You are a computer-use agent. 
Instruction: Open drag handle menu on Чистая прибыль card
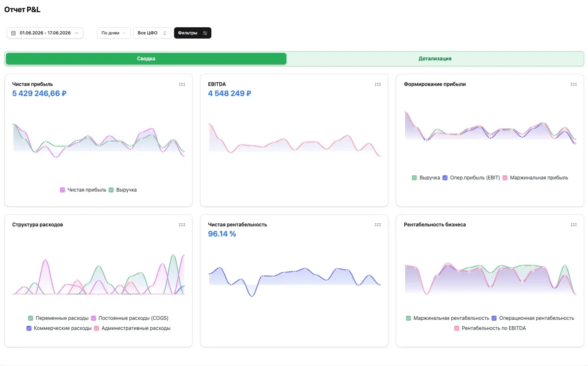point(182,84)
